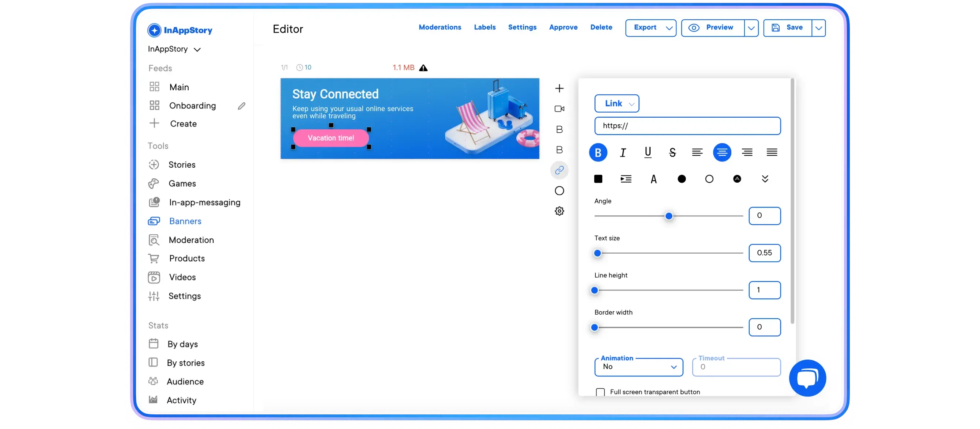Open the Moderations link
This screenshot has height=429, width=980.
tap(440, 27)
